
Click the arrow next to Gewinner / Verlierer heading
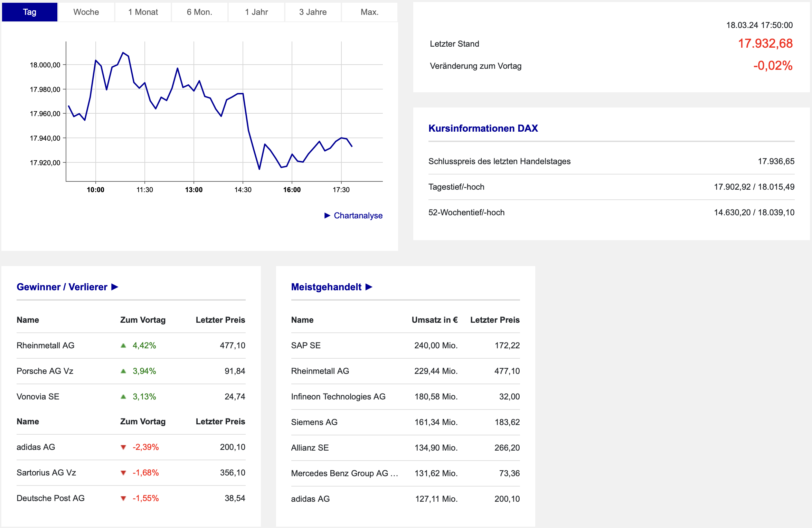(x=115, y=287)
